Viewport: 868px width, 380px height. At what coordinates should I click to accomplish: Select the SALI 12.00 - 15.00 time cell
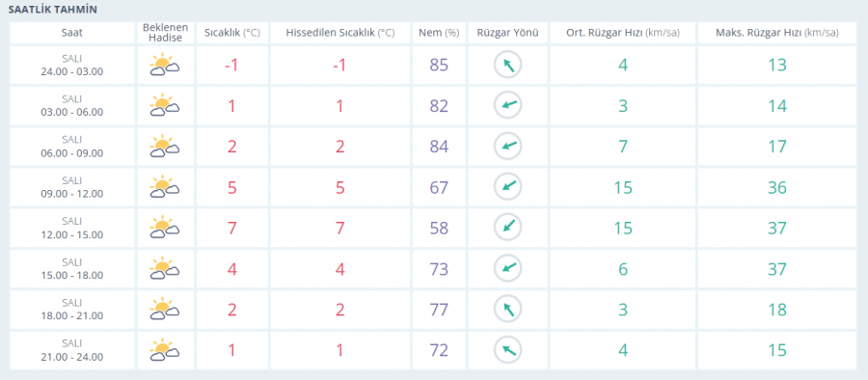click(72, 229)
